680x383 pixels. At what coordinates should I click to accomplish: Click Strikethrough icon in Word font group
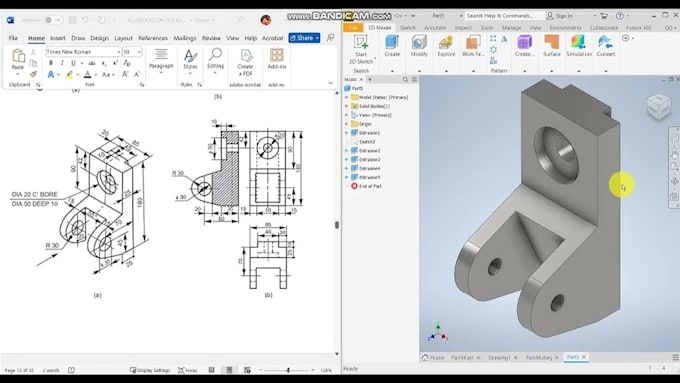[92, 63]
